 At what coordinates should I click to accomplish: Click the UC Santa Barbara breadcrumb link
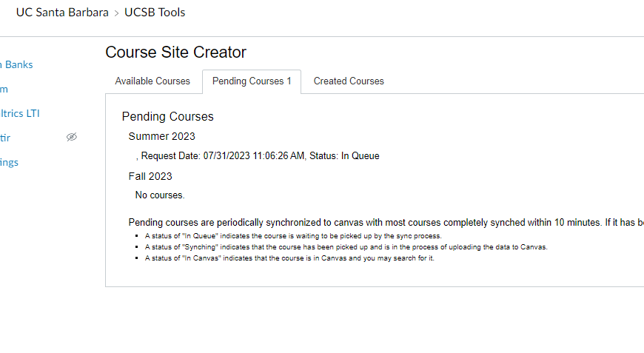click(62, 13)
